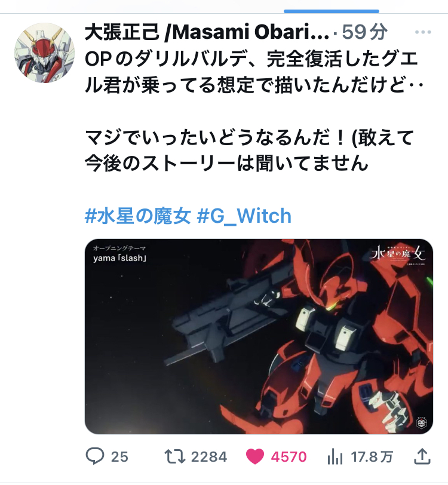Select the active blue tab indicator
The width and height of the screenshot is (448, 485).
332,11
